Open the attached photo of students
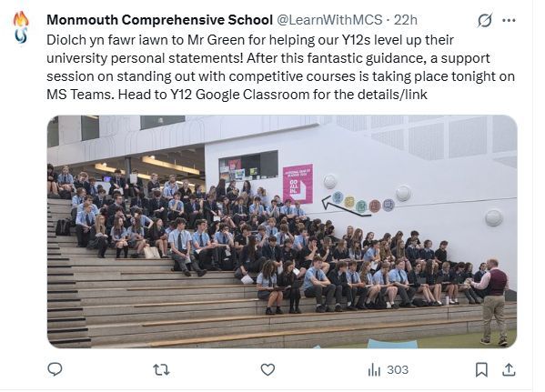 (x=282, y=231)
